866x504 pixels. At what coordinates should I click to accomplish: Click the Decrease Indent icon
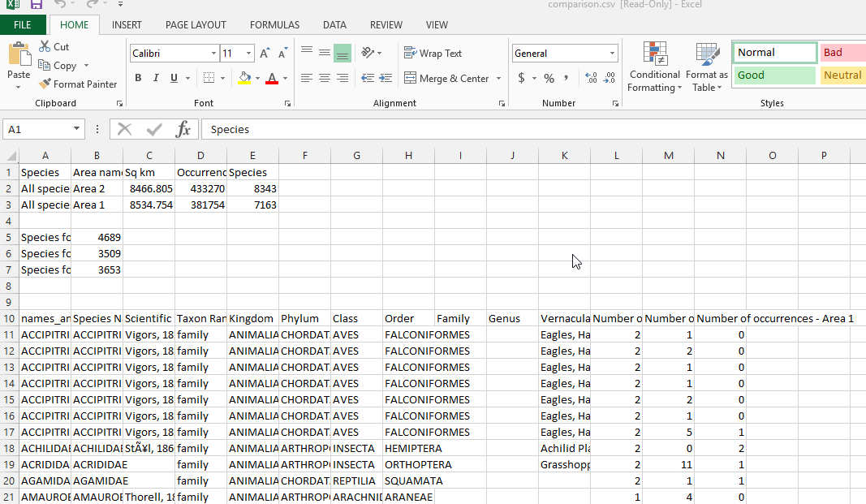click(x=368, y=78)
